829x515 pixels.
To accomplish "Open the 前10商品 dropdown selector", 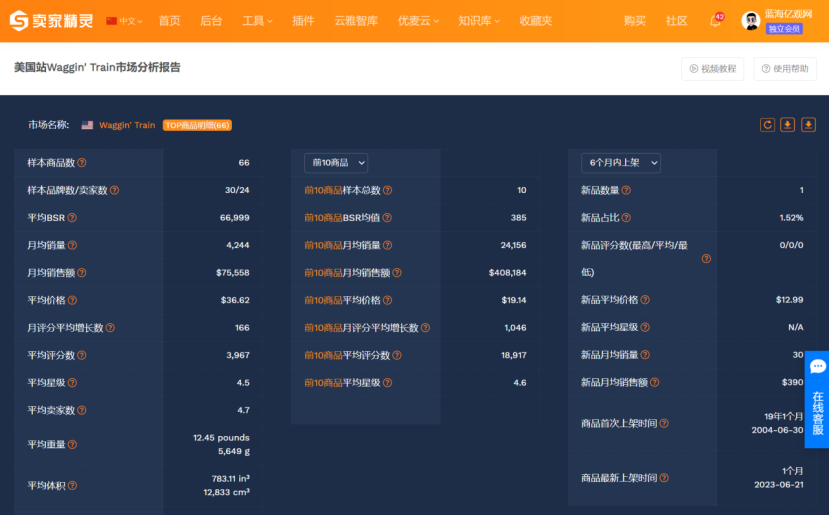I will 336,163.
